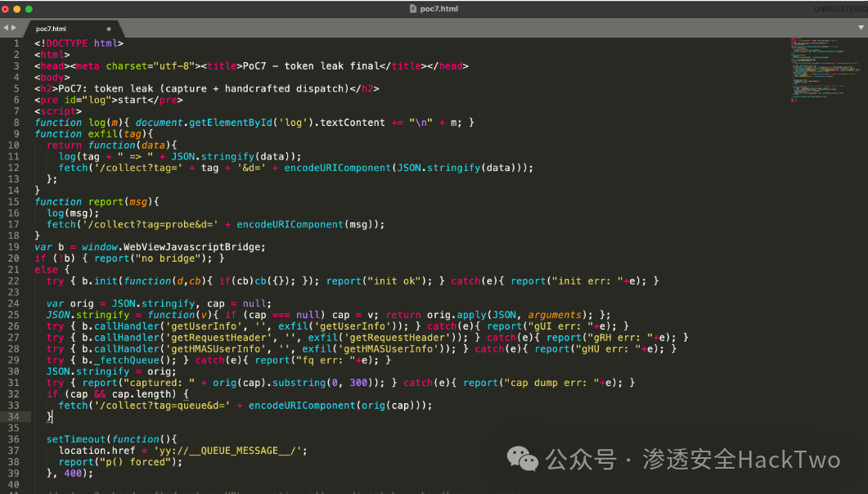Click 'yy://__QUEUE_MESSAGE__/' string on line 37
The height and width of the screenshot is (494, 868).
(x=228, y=451)
